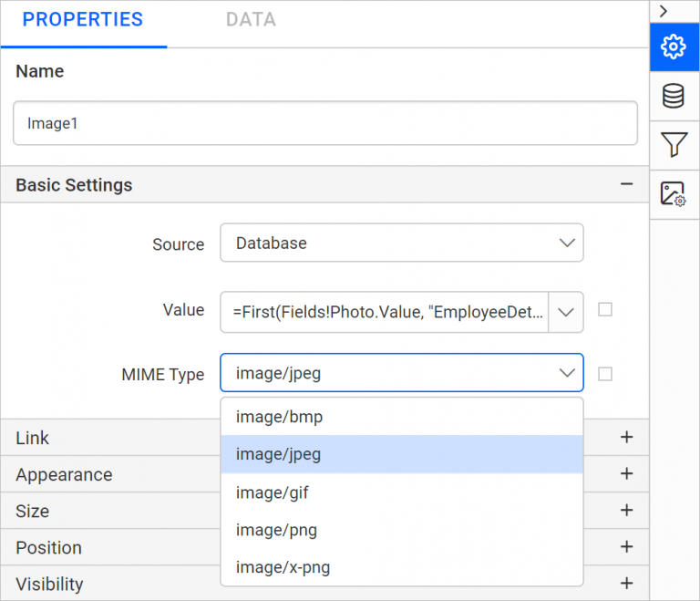Expand the Appearance section
The image size is (700, 601).
tap(626, 474)
